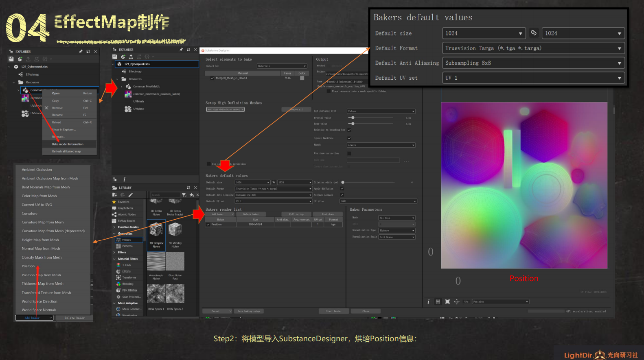Click the publish icon in the Explorer panel with highlighted L21_Cyberpunk.sbs
Image resolution: width=644 pixels, height=360 pixels.
pyautogui.click(x=123, y=57)
